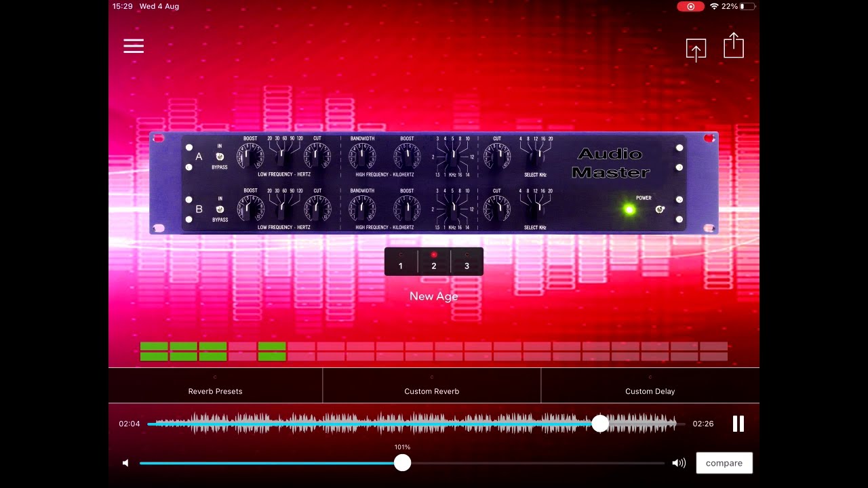Click the Audio Master logo text

pos(610,163)
